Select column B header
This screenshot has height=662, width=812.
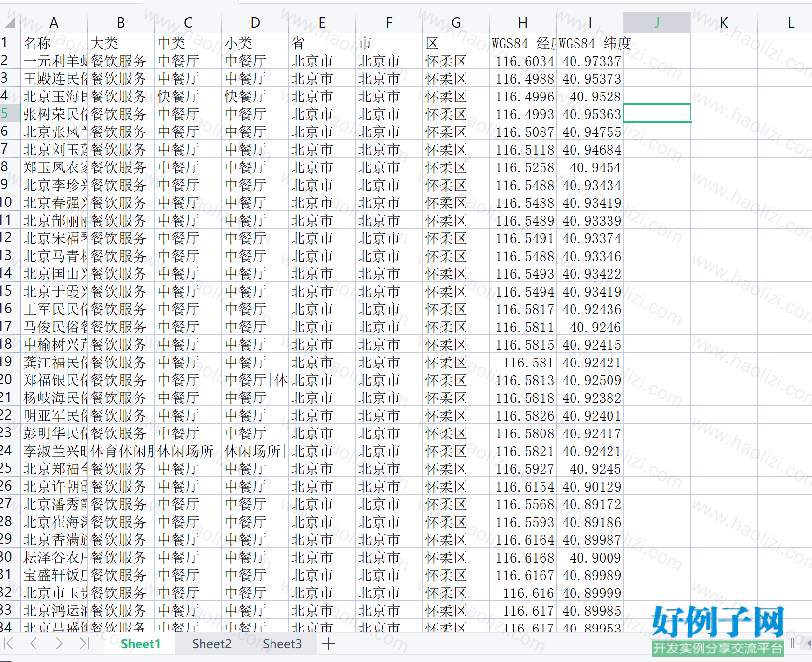click(121, 23)
